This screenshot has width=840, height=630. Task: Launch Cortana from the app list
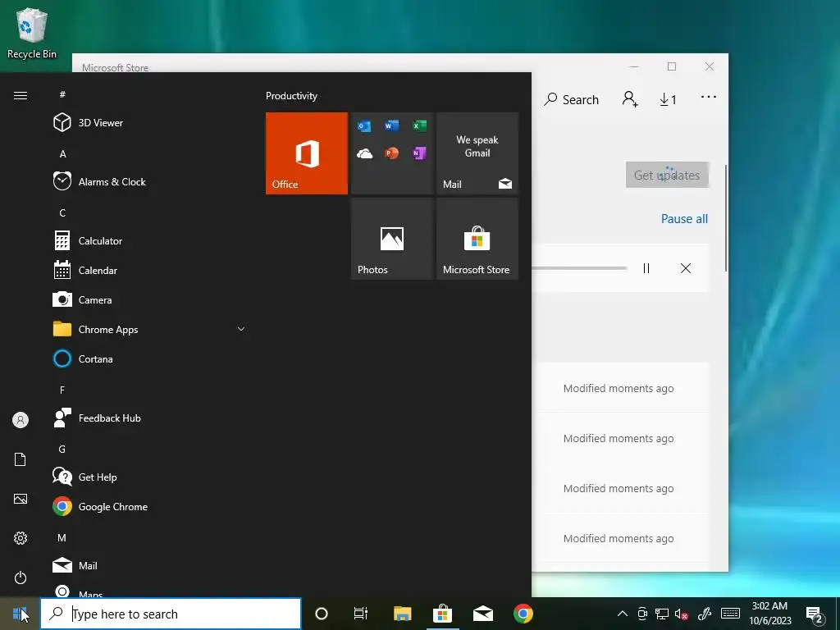coord(149,359)
